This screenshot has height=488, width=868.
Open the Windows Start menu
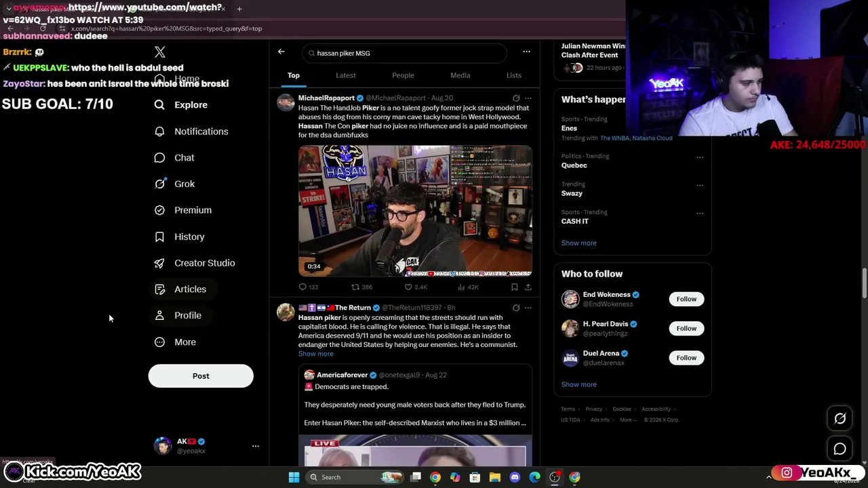click(294, 477)
